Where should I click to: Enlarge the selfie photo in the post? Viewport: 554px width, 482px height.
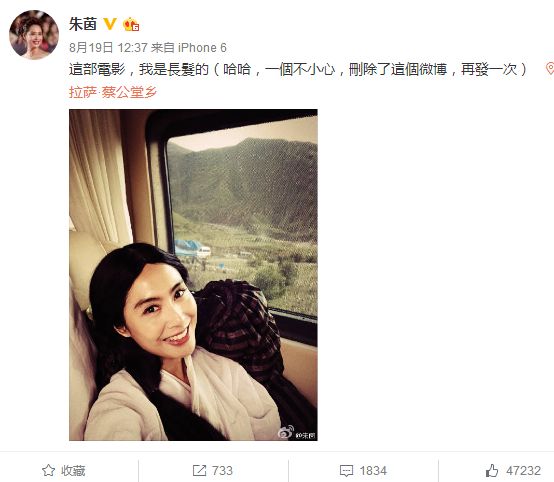coord(193,275)
